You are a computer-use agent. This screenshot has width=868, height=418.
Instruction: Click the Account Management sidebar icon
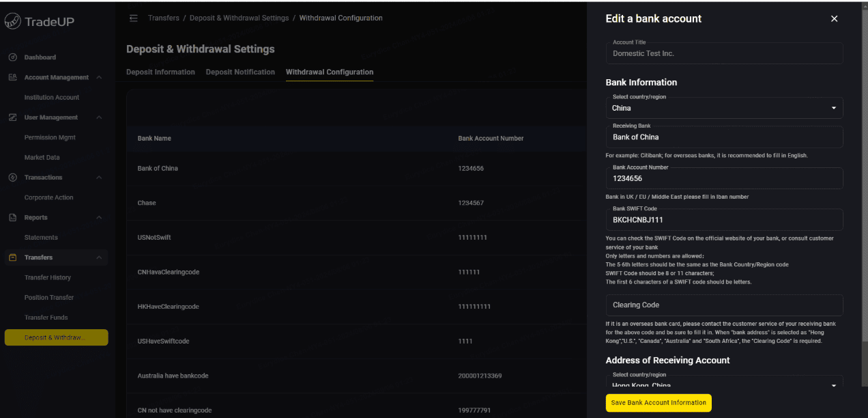point(12,77)
